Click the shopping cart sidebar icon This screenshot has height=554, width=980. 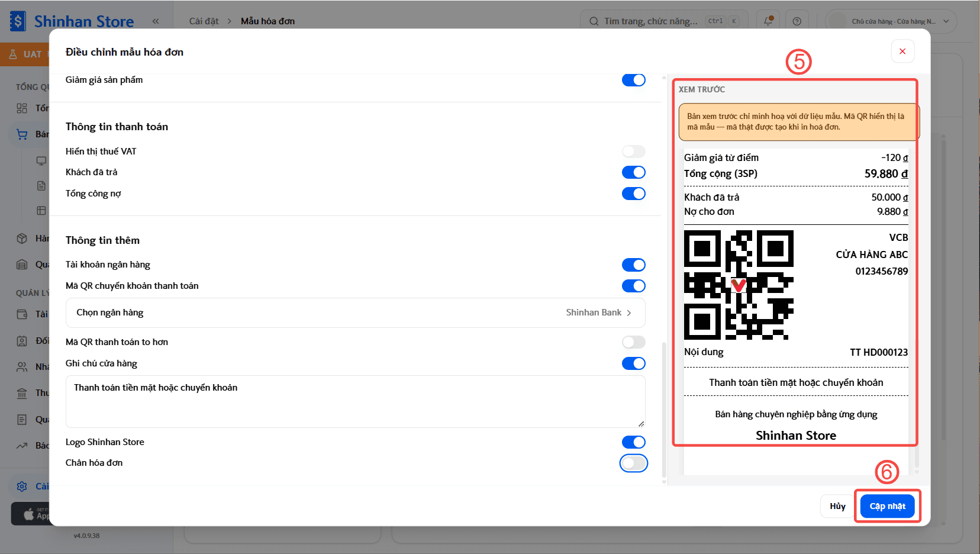[22, 134]
